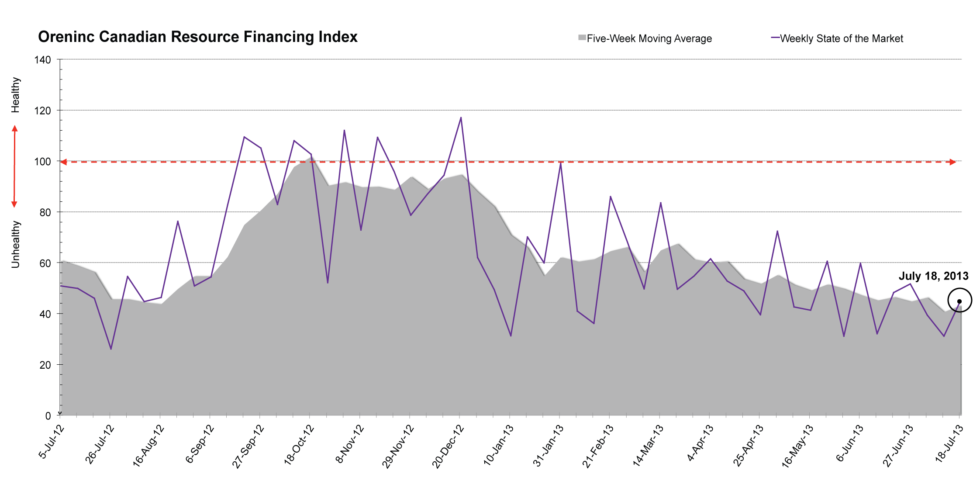Click the 20-Dec-12 date label
The height and width of the screenshot is (498, 980).
point(448,446)
